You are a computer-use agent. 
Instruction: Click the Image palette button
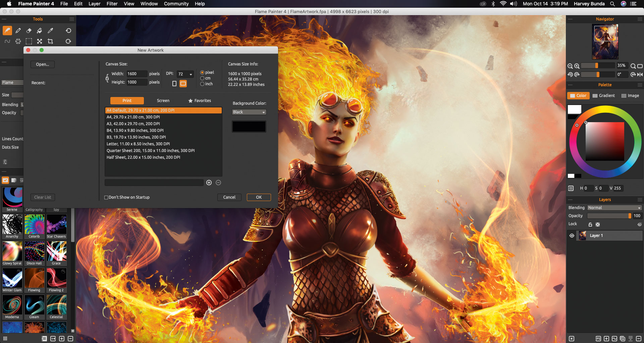point(630,96)
